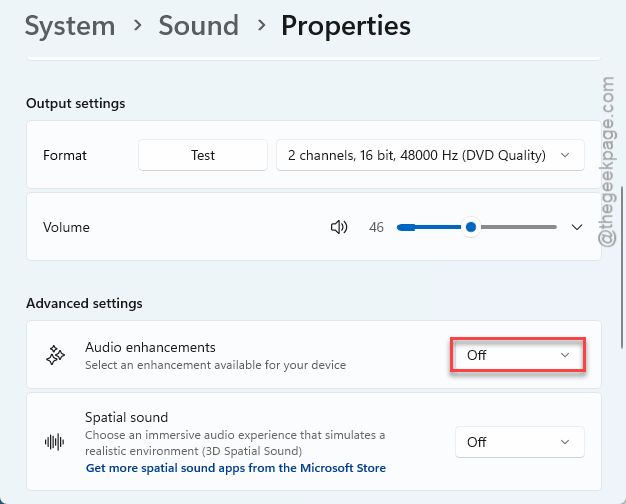The height and width of the screenshot is (504, 626).
Task: Open the Audio enhancements Off dropdown
Action: click(518, 355)
